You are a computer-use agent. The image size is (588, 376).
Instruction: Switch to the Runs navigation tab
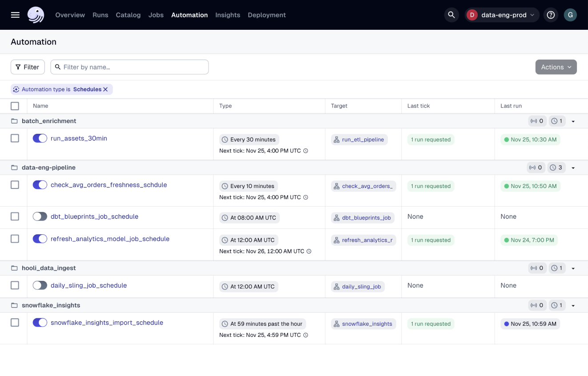(100, 15)
